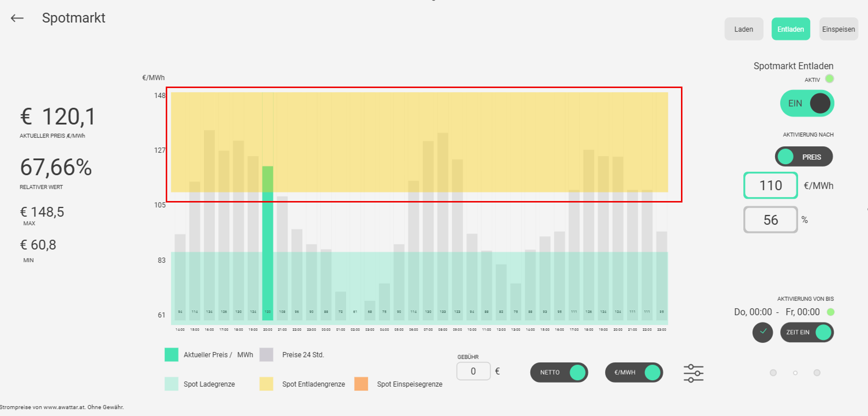
Task: Click the 56 percent input field
Action: point(770,220)
